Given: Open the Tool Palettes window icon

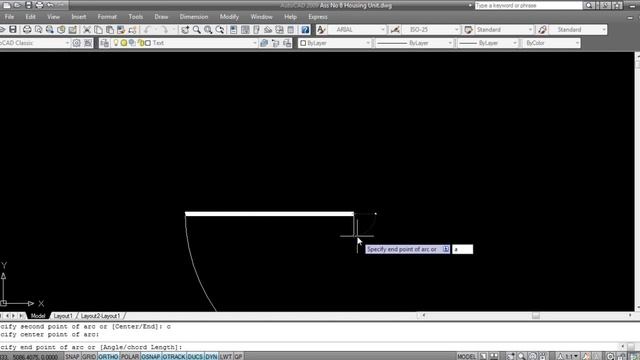Looking at the screenshot, I should (256, 29).
